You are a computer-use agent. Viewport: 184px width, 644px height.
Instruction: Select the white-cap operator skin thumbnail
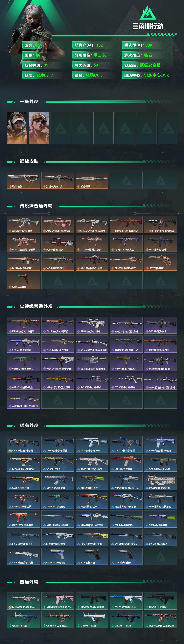[17, 128]
